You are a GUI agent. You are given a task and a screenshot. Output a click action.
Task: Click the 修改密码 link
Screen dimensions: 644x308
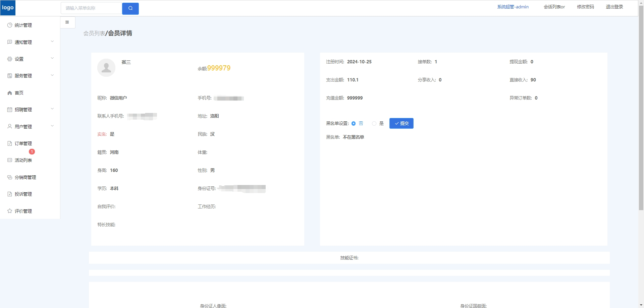click(x=585, y=7)
